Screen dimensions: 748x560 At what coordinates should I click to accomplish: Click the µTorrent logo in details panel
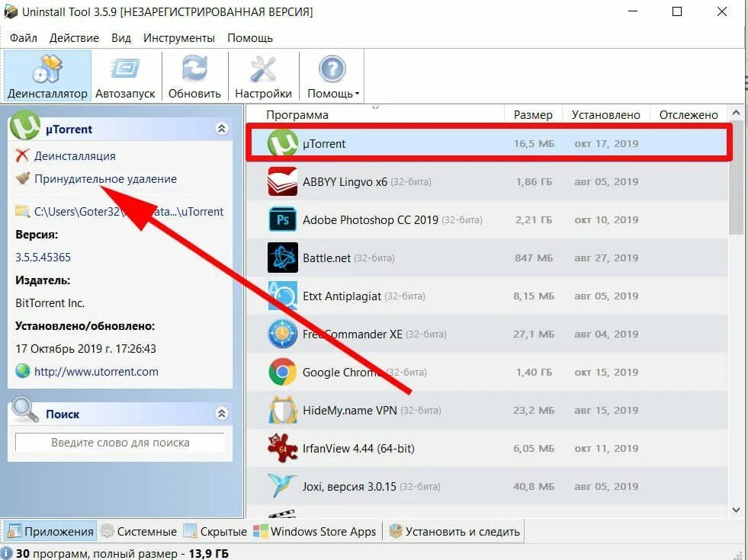[x=25, y=126]
